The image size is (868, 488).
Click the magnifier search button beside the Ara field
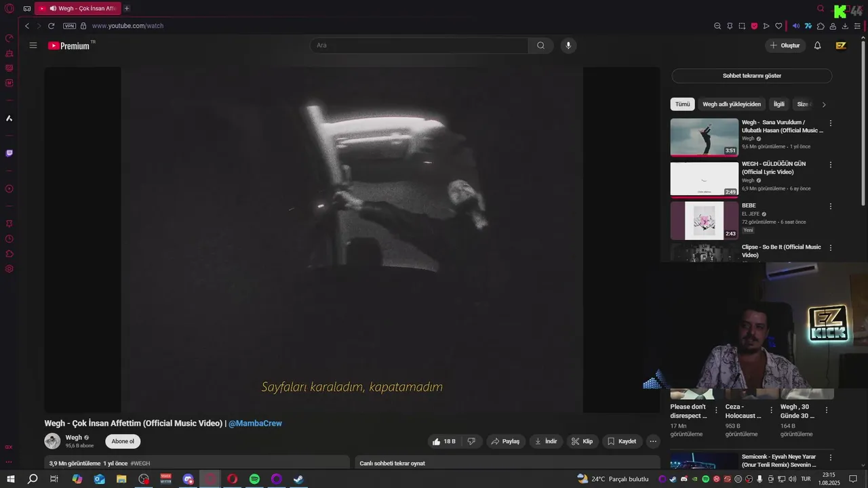click(540, 45)
